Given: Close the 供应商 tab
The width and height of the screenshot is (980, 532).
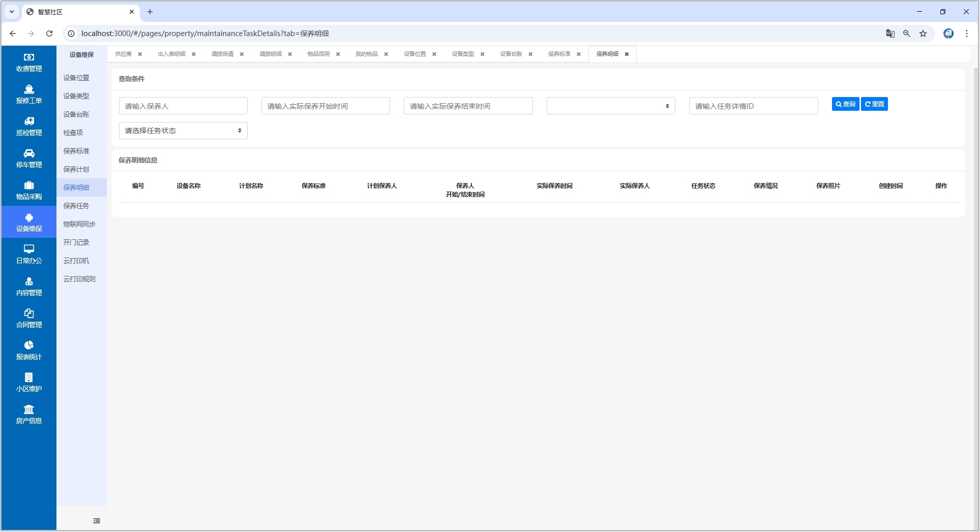Looking at the screenshot, I should 140,54.
